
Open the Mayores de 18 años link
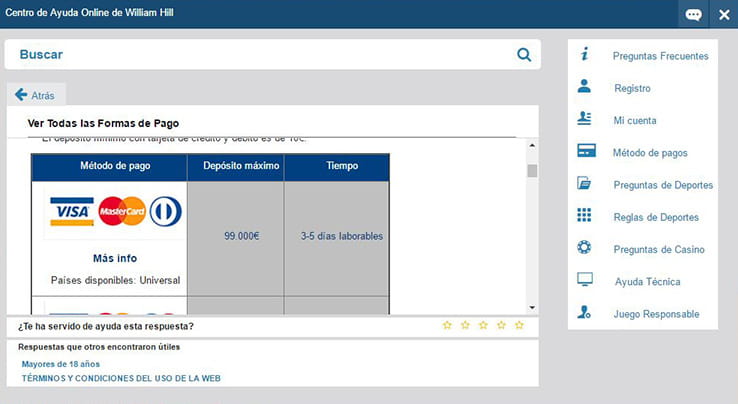coord(61,364)
